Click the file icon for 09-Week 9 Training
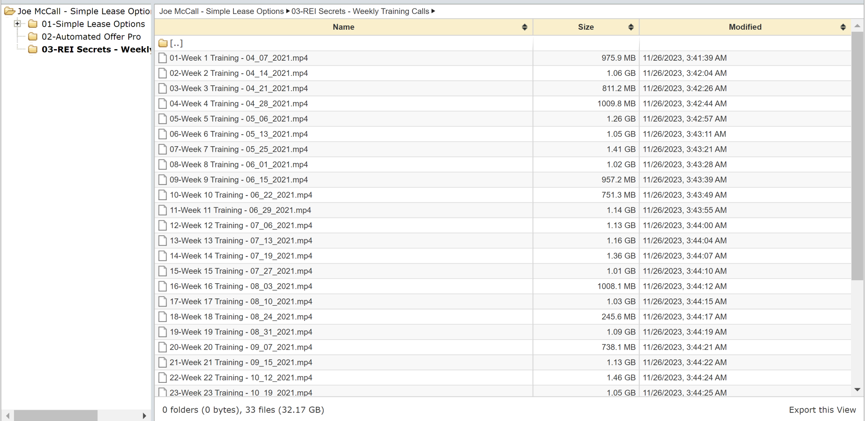 click(162, 180)
